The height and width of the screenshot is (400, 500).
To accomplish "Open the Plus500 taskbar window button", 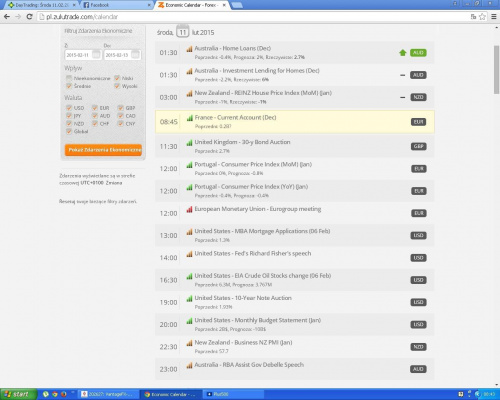I will (x=233, y=394).
